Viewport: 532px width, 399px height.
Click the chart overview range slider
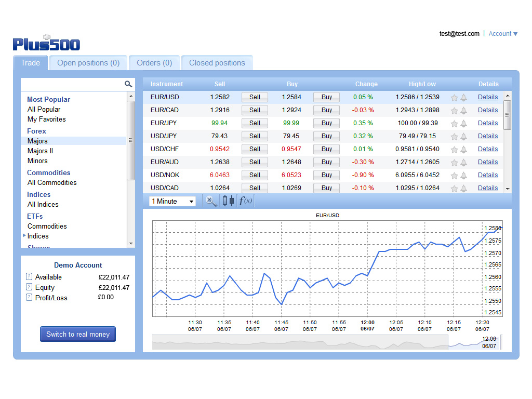(x=475, y=342)
